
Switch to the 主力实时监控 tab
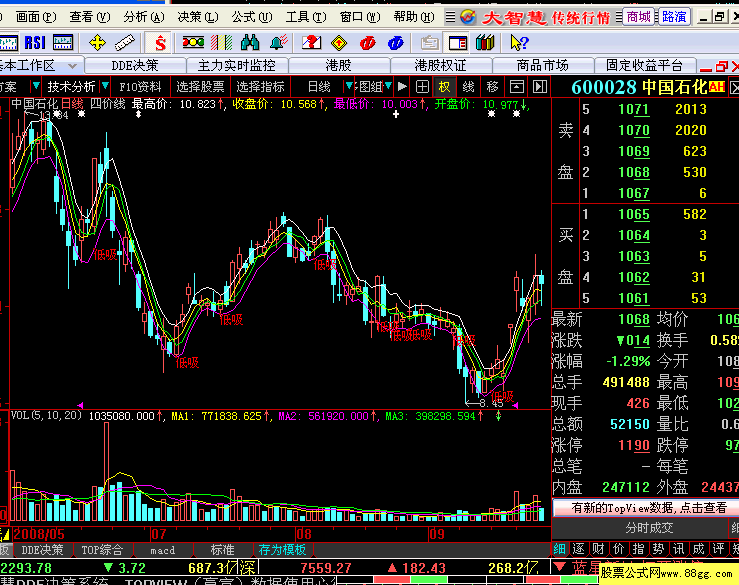237,66
